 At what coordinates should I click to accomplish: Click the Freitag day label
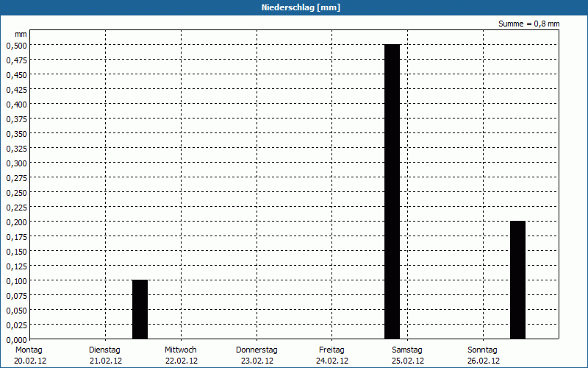(x=331, y=350)
